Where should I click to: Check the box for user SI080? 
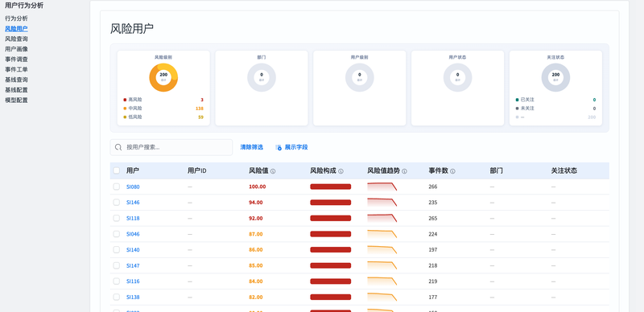tap(117, 187)
